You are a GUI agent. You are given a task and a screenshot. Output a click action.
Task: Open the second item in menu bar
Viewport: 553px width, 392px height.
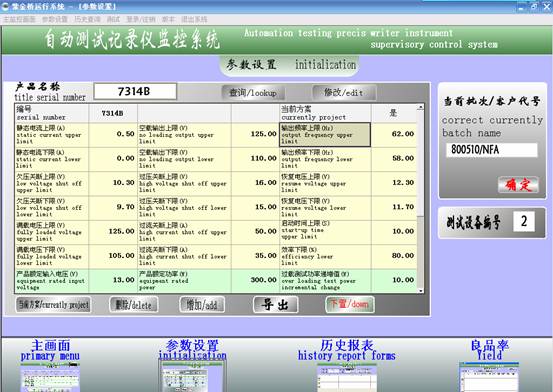[x=54, y=19]
